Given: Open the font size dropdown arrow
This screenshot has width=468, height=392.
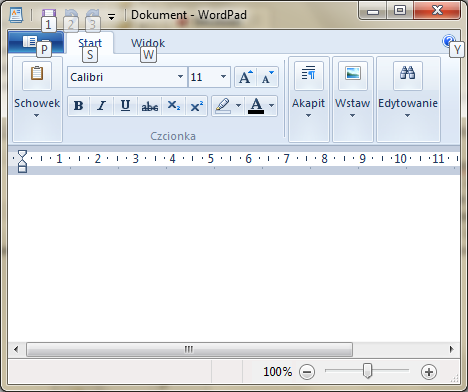Looking at the screenshot, I should tap(223, 77).
